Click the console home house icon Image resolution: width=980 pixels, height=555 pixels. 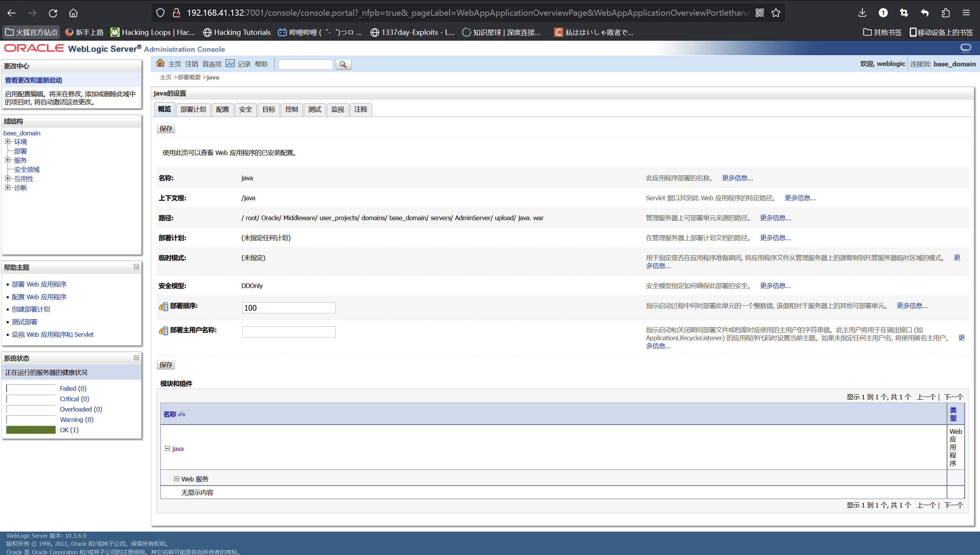tap(160, 63)
